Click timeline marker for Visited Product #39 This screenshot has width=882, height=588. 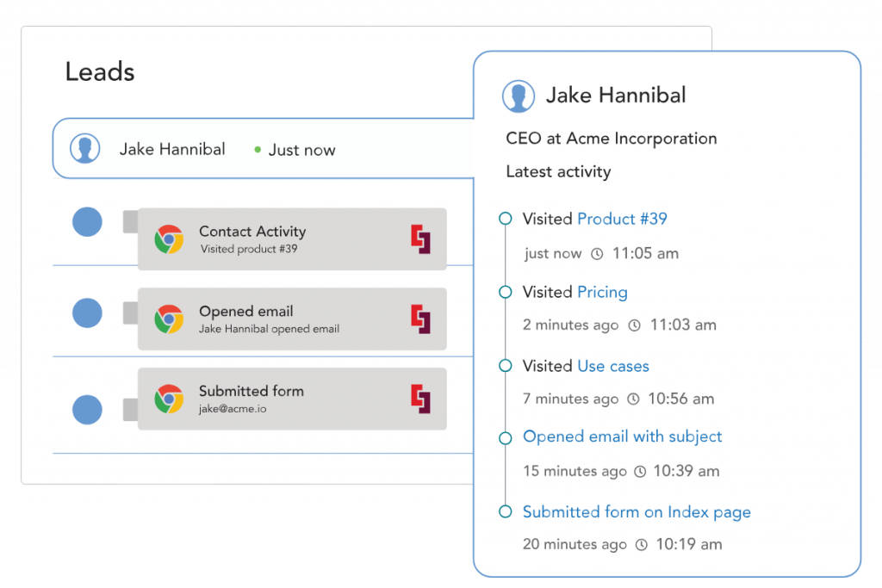click(x=506, y=219)
